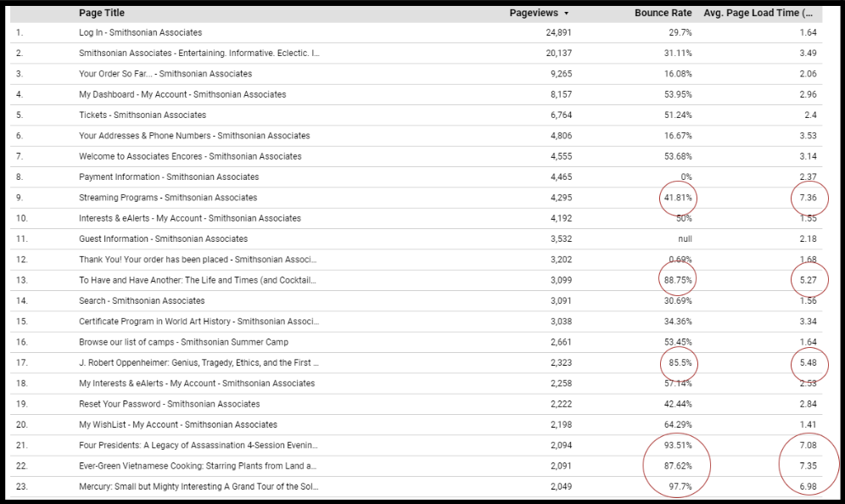Image resolution: width=845 pixels, height=504 pixels.
Task: Select 'To Have and Have Another' title
Action: (197, 280)
